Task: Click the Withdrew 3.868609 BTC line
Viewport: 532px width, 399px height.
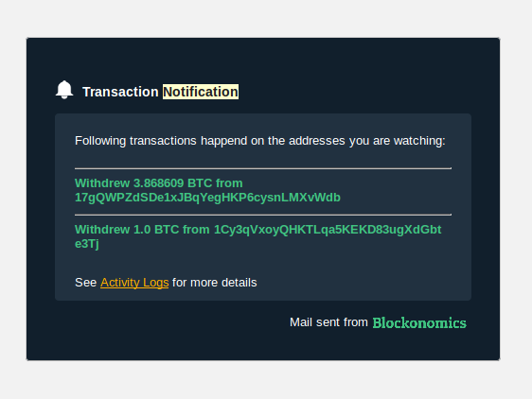Action: [207, 190]
